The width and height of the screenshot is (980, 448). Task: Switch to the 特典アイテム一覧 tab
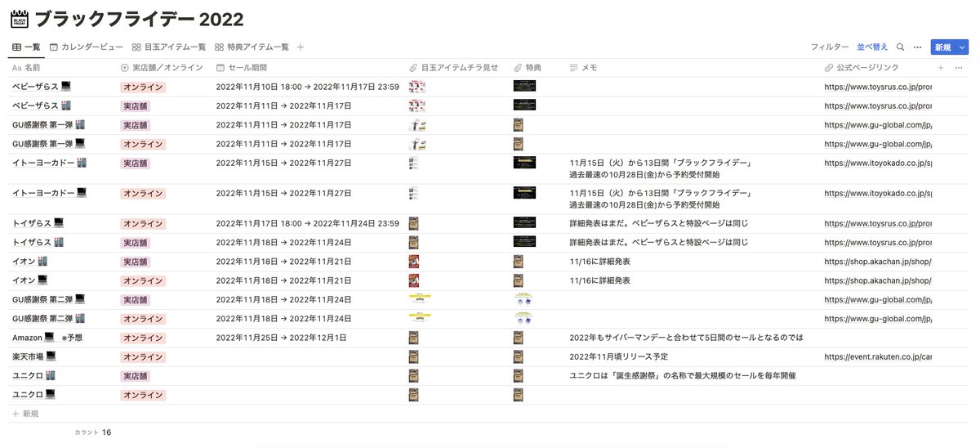click(x=252, y=47)
